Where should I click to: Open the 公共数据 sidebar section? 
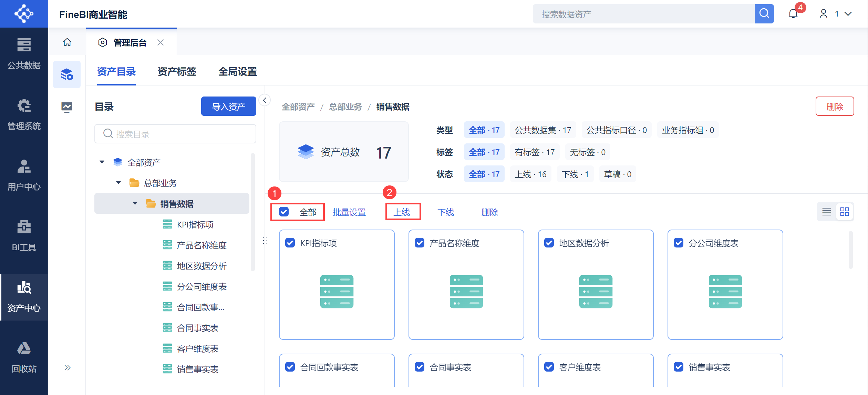click(x=24, y=54)
